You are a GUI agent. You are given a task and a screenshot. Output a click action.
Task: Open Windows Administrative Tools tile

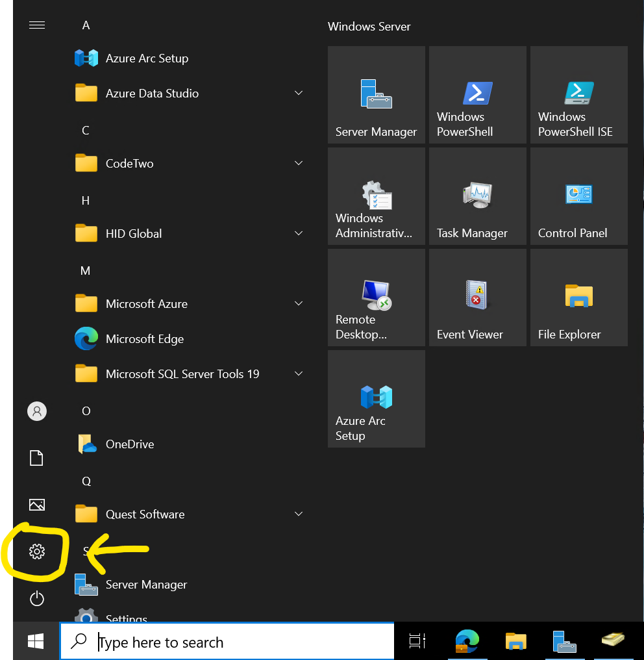point(377,196)
